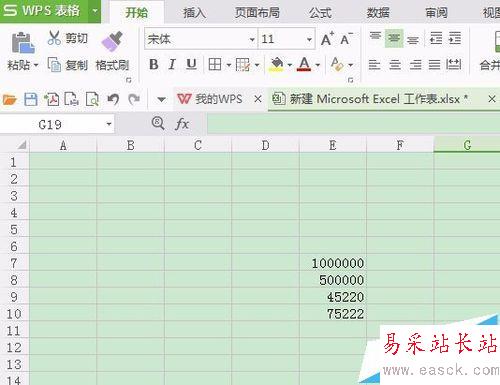Expand the font size dropdown showing 11

(309, 39)
